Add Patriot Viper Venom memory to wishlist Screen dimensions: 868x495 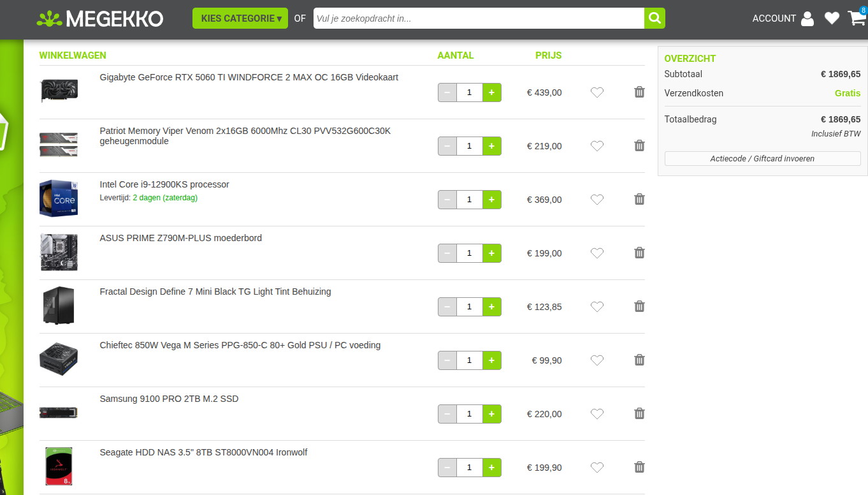pyautogui.click(x=597, y=146)
